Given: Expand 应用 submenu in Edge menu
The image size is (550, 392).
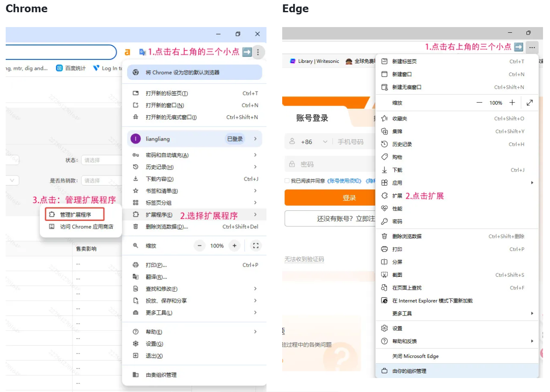Looking at the screenshot, I should (x=457, y=182).
